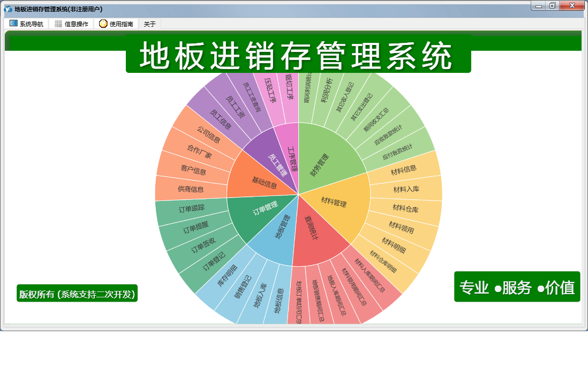Open the 锯切工序 segment

[289, 87]
